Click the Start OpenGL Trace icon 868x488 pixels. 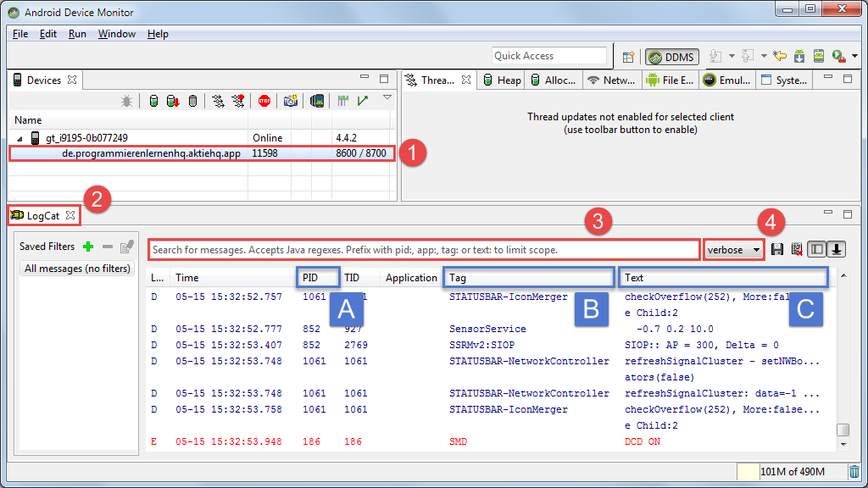[x=363, y=101]
